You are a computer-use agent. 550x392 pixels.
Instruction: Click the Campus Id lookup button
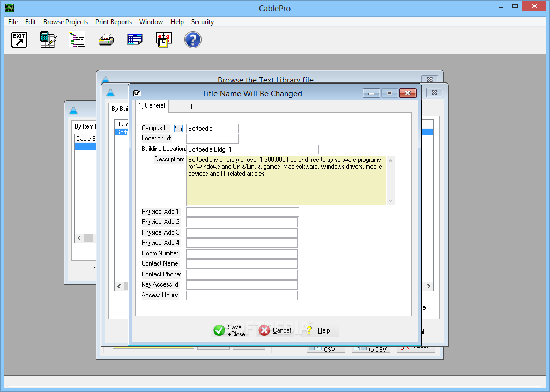pos(178,129)
